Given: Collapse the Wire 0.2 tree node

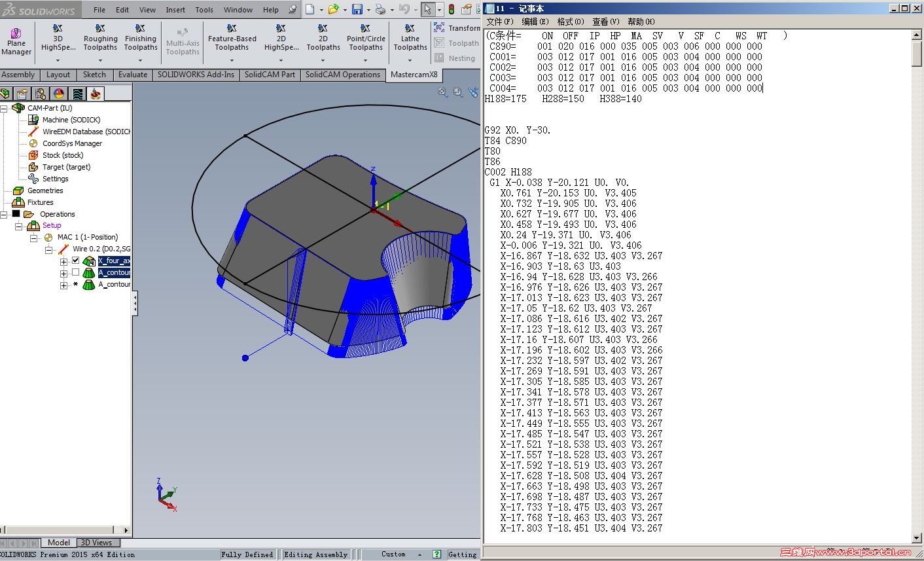Looking at the screenshot, I should 48,249.
